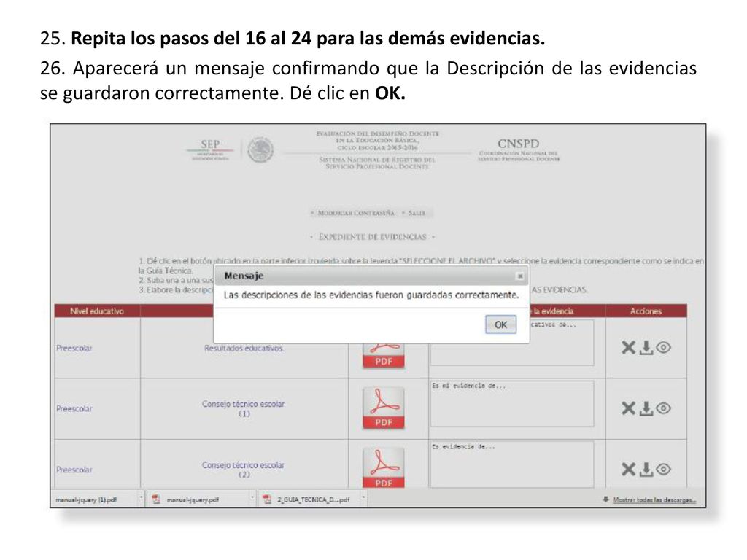Open downloaded manual-jquery (1).pdf
The height and width of the screenshot is (560, 747).
click(86, 499)
